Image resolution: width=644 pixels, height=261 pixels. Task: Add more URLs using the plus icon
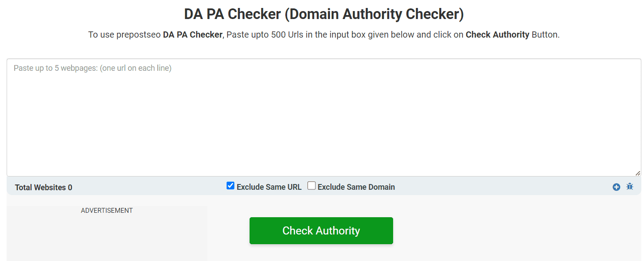[616, 187]
